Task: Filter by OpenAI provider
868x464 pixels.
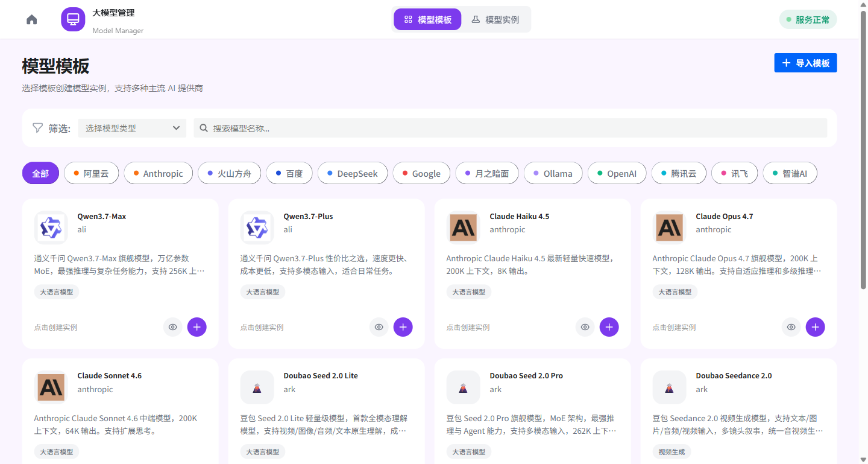Action: pyautogui.click(x=617, y=173)
